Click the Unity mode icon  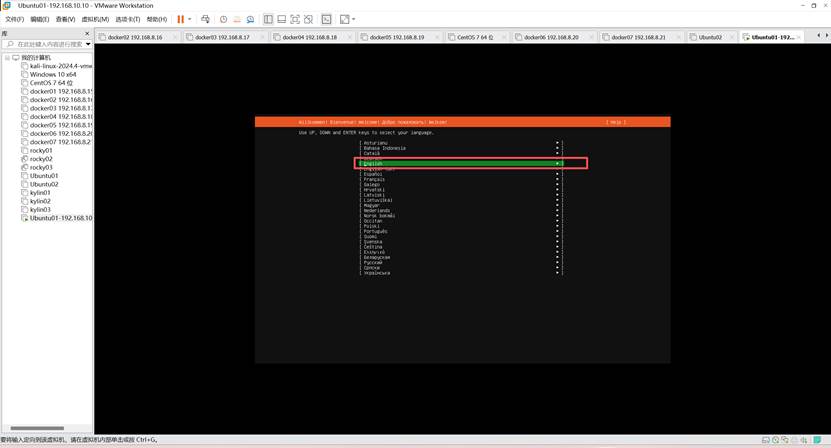[x=308, y=19]
